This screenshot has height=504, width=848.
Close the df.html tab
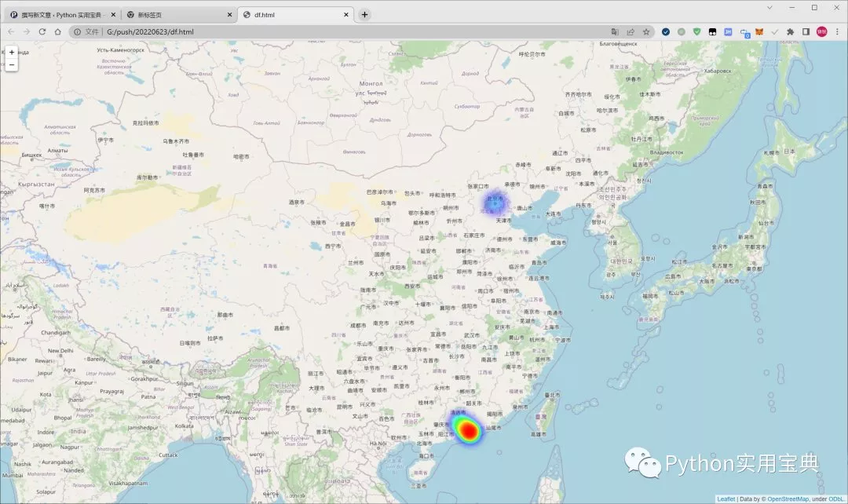[x=346, y=15]
